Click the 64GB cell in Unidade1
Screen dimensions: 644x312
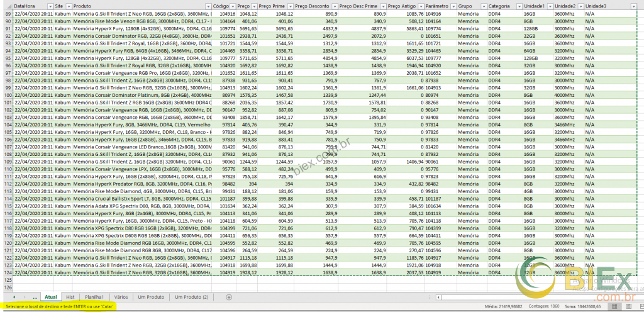coord(538,51)
